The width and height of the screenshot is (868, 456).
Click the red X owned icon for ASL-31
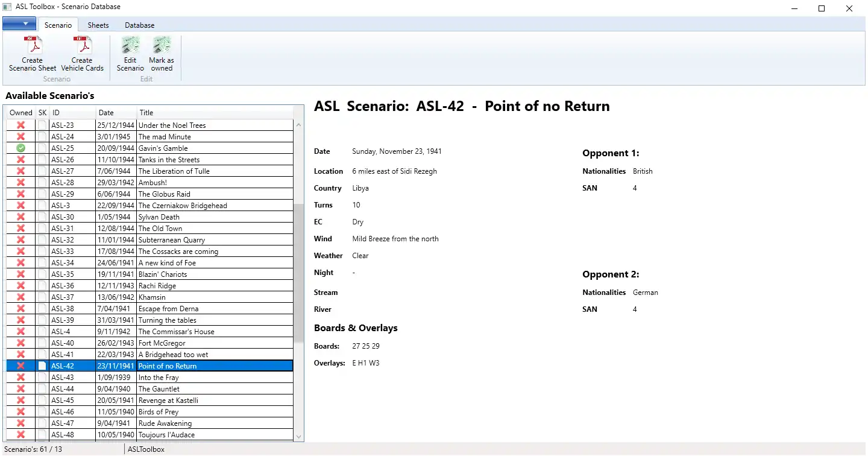click(x=20, y=229)
